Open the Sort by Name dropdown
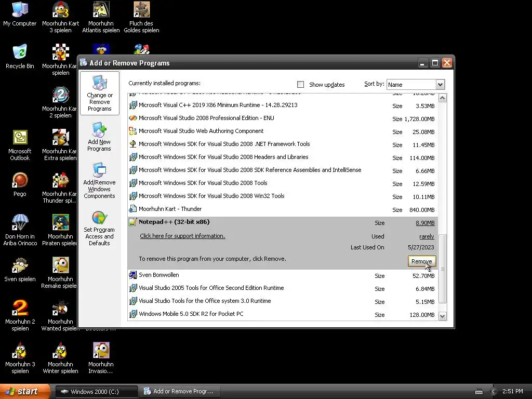532x399 pixels. point(440,85)
